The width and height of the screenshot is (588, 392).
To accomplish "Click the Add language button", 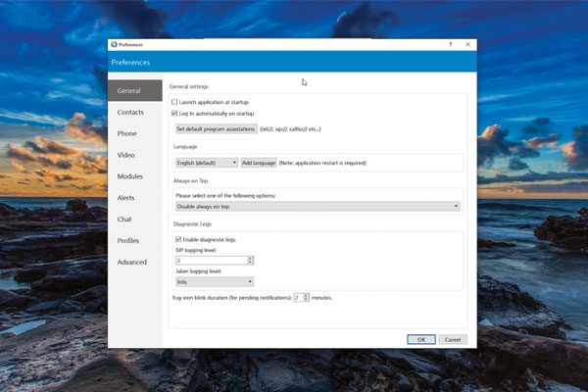I will tap(259, 163).
